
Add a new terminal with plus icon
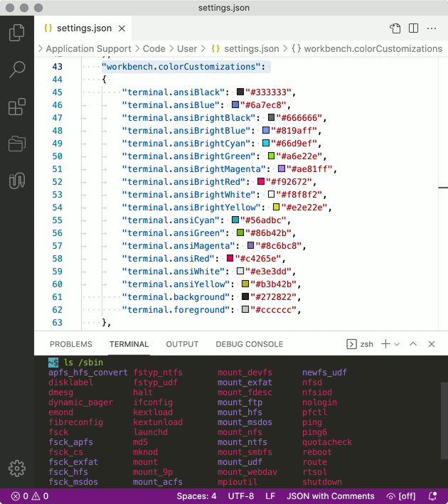385,344
